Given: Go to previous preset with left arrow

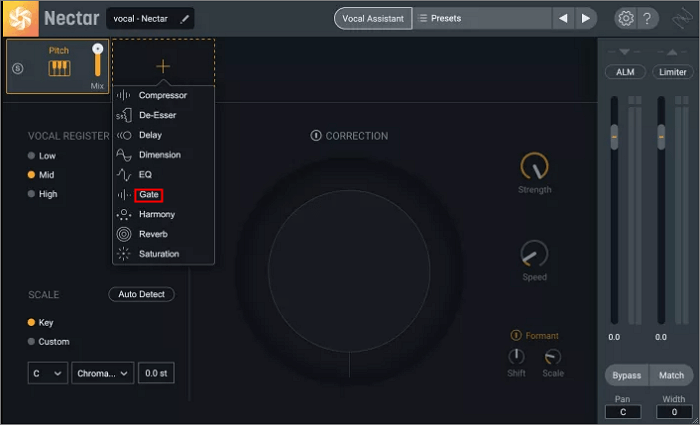Looking at the screenshot, I should tap(564, 18).
